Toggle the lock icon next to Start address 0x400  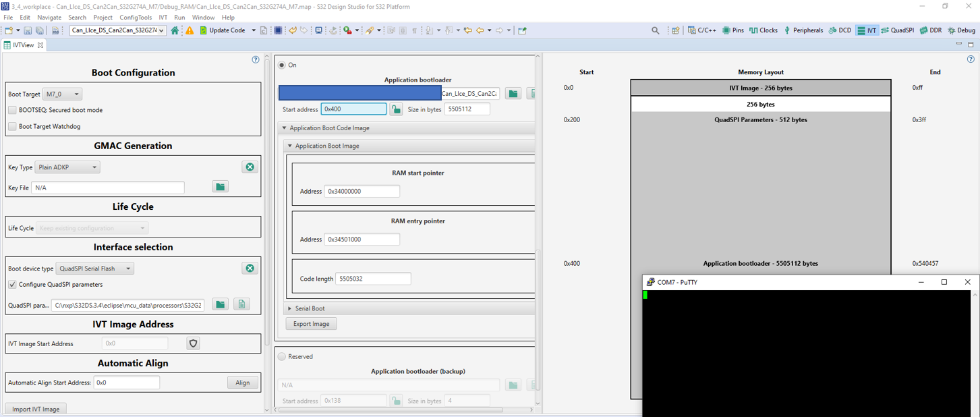click(x=396, y=109)
